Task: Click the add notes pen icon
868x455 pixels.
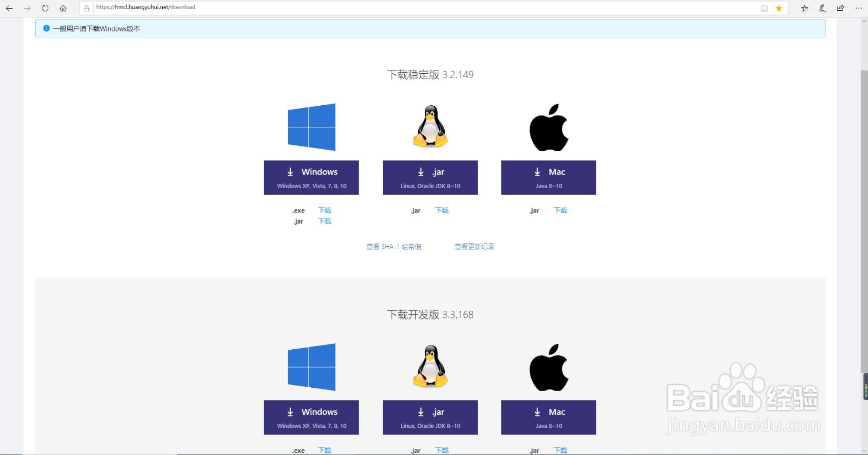Action: (x=822, y=8)
